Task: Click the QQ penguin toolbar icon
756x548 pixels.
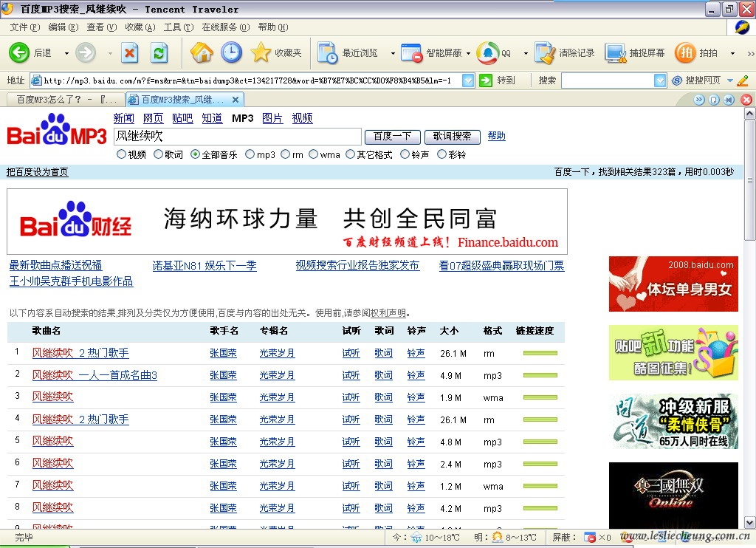Action: (x=487, y=52)
